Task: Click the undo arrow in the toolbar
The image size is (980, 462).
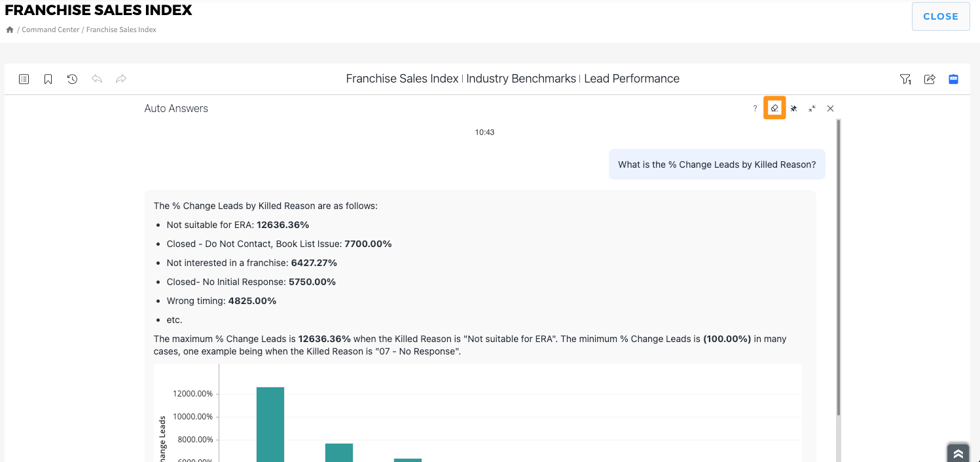Action: click(x=97, y=79)
